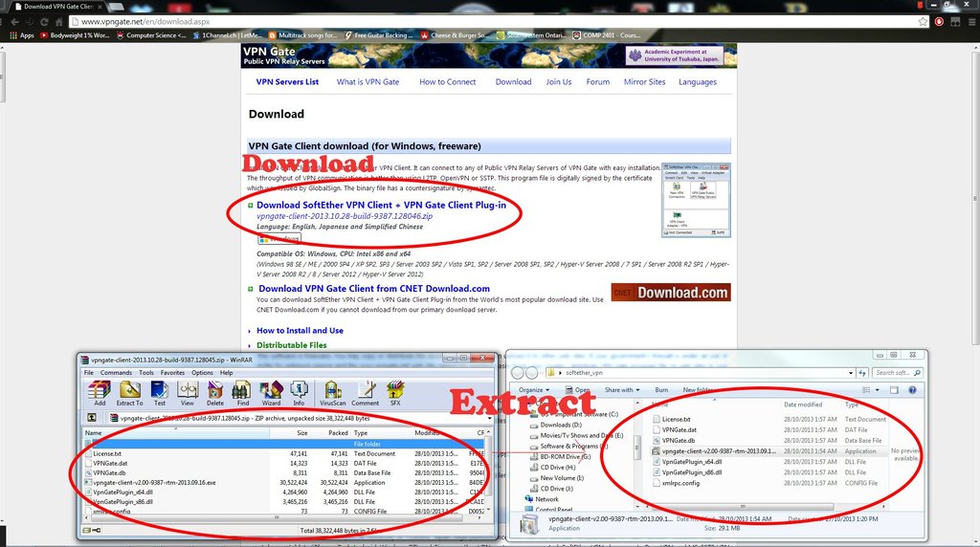980x547 pixels.
Task: Click the Test archive icon in WinRAR
Action: click(x=160, y=393)
